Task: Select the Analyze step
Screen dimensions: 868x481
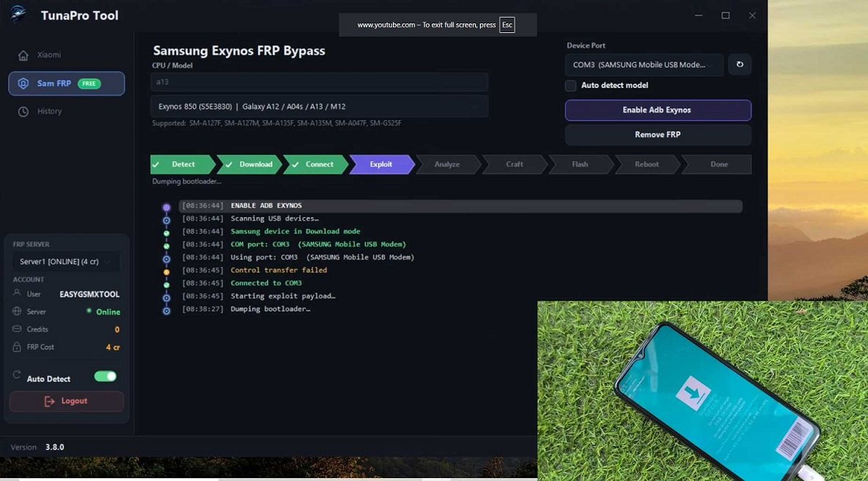Action: pyautogui.click(x=447, y=164)
